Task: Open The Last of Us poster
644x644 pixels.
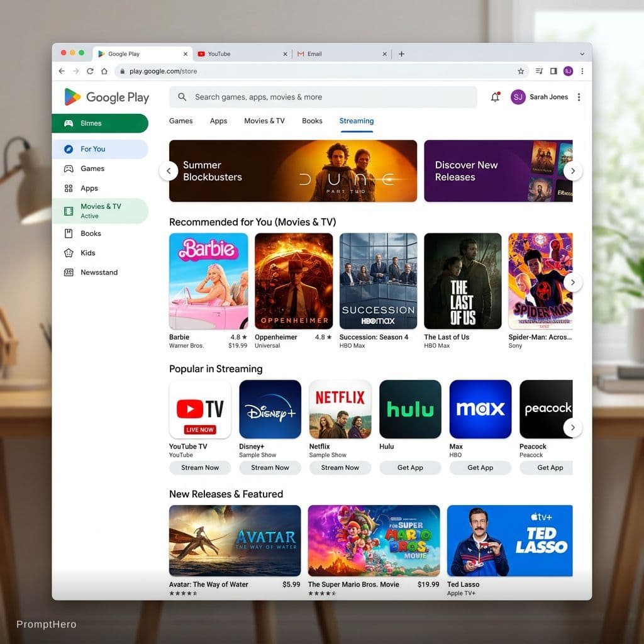Action: 463,281
